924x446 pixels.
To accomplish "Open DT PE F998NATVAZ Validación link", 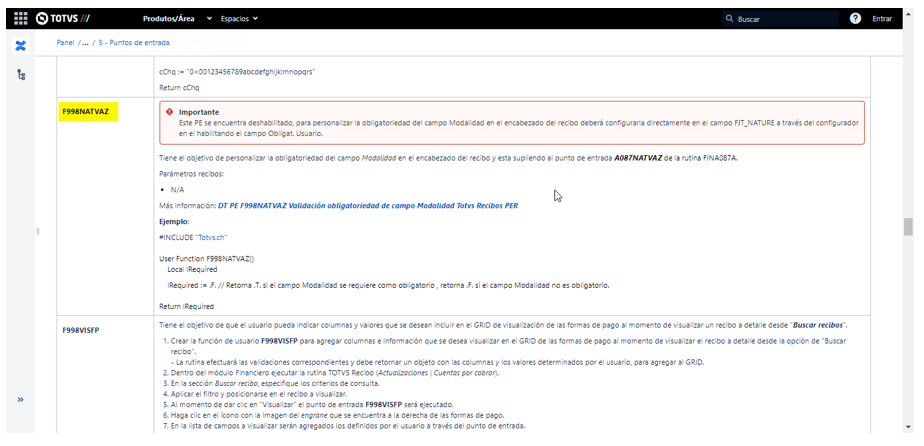I will pyautogui.click(x=368, y=206).
